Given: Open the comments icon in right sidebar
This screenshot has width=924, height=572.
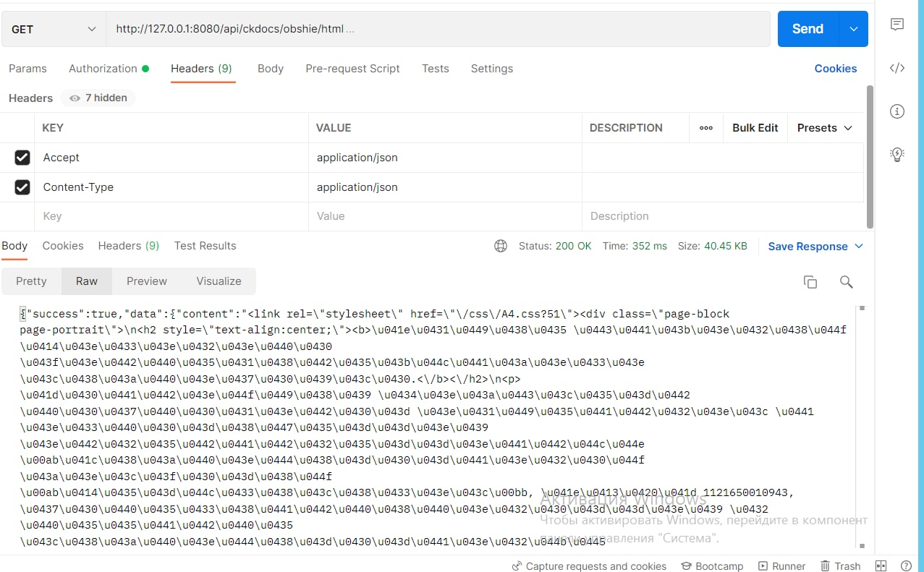Looking at the screenshot, I should 897,25.
